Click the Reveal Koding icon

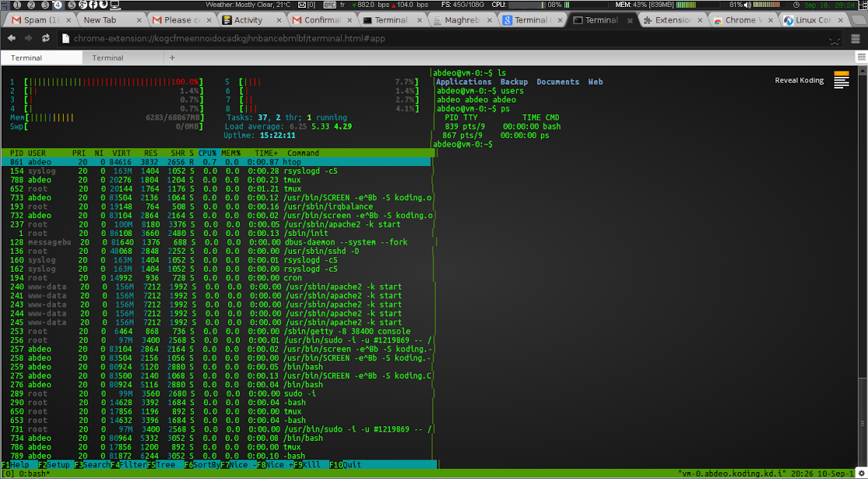click(x=841, y=80)
